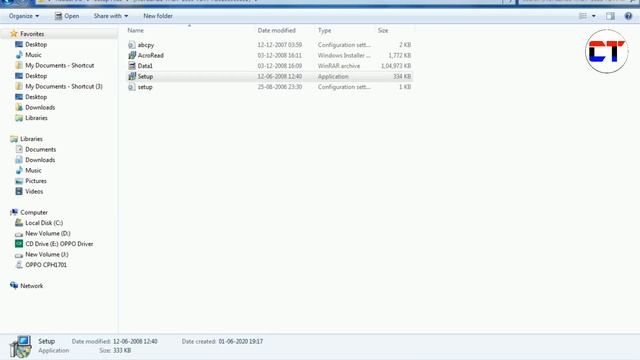Viewport: 640px width, 360px height.
Task: Select the AcroRead installer icon
Action: coord(131,55)
